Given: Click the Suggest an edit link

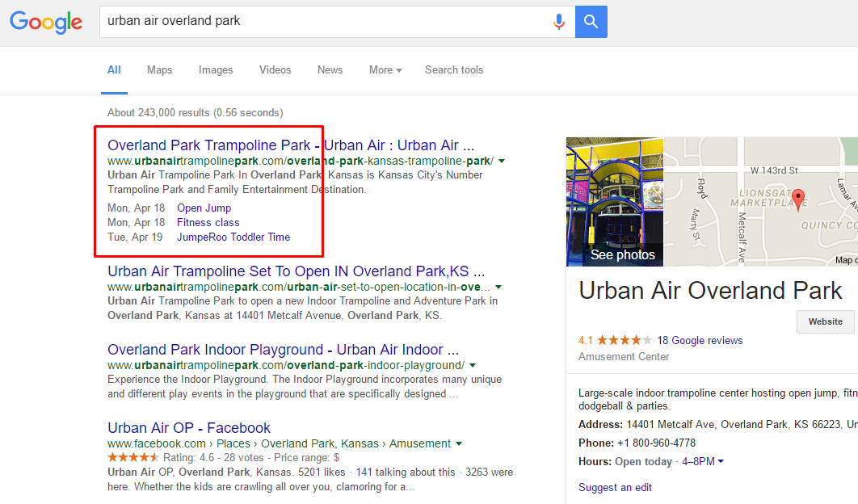Looking at the screenshot, I should click(x=615, y=487).
